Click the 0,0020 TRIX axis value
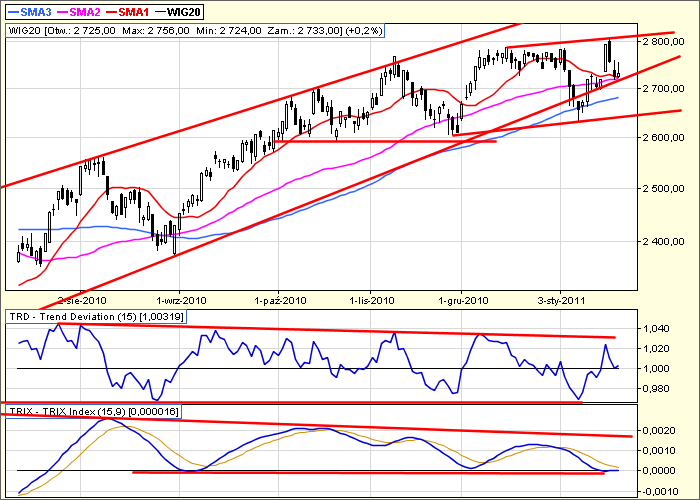The image size is (700, 500). (x=659, y=431)
